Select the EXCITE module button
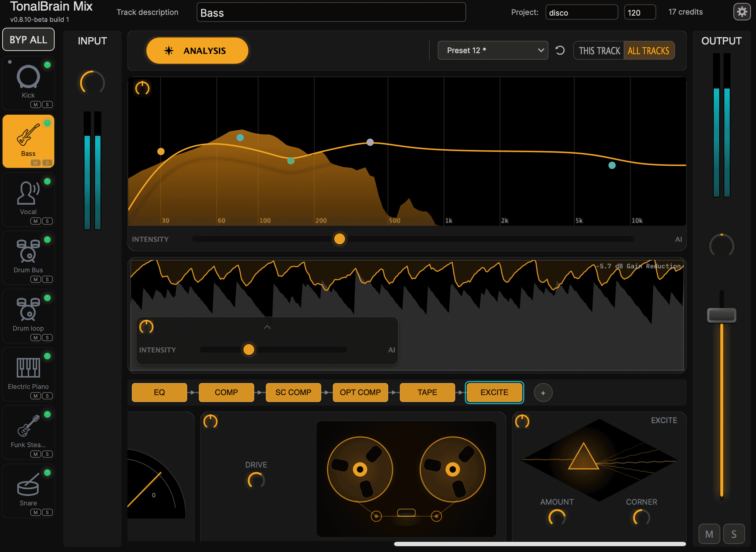This screenshot has width=756, height=552. (x=495, y=393)
